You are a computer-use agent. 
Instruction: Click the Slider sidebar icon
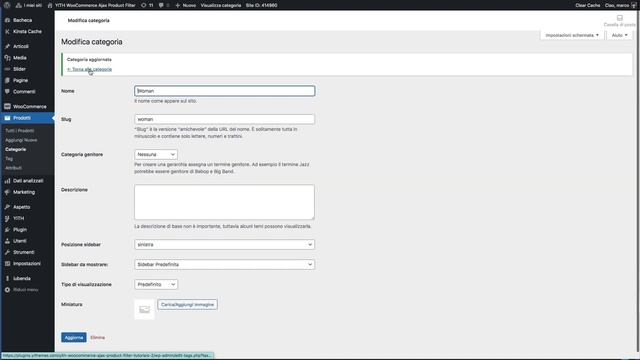[7, 69]
